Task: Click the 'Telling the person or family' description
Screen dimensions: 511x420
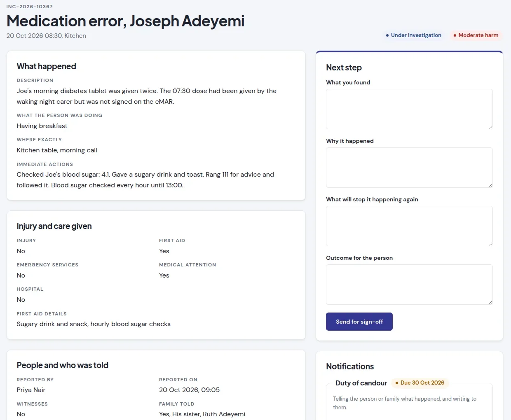Action: 405,403
